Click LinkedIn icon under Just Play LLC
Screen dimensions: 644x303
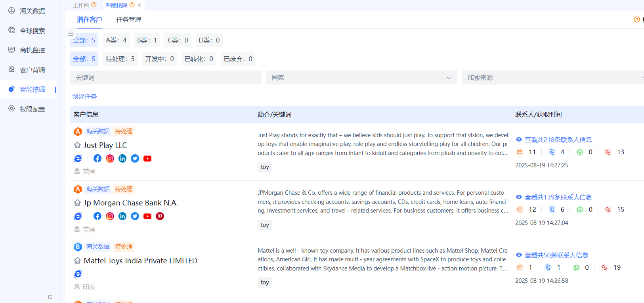[x=122, y=159]
